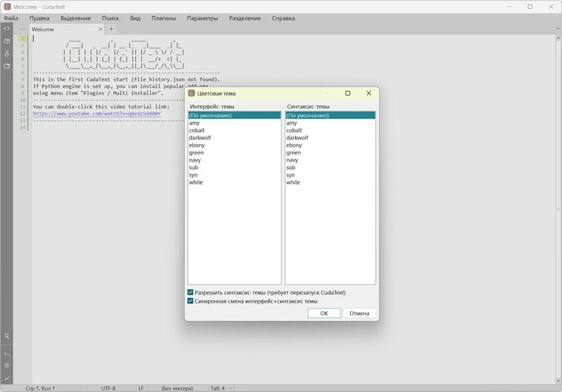This screenshot has width=562, height=392.
Task: Close the Welcome tab
Action: pyautogui.click(x=100, y=29)
